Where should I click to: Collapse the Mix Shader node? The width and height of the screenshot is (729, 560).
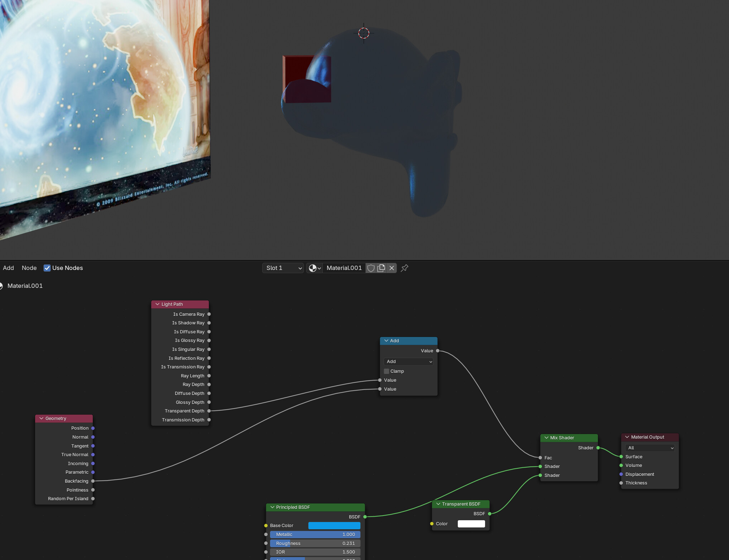(546, 438)
